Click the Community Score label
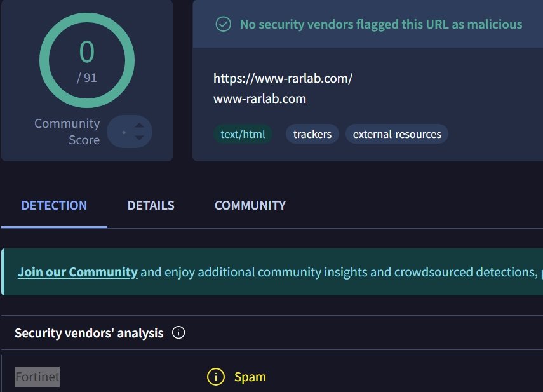This screenshot has width=543, height=392. point(67,132)
